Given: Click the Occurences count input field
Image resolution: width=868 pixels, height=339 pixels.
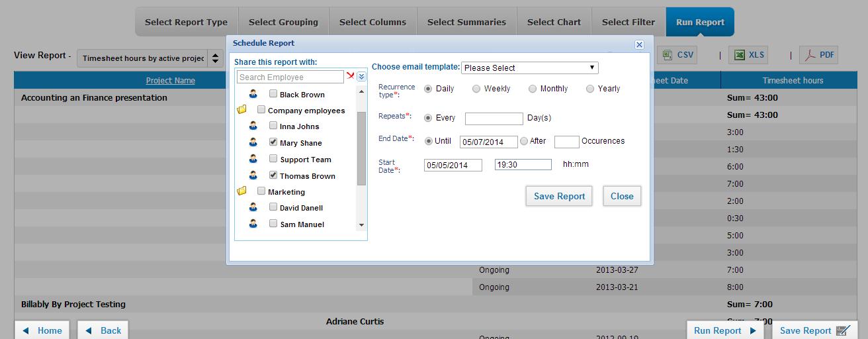Looking at the screenshot, I should [x=567, y=142].
